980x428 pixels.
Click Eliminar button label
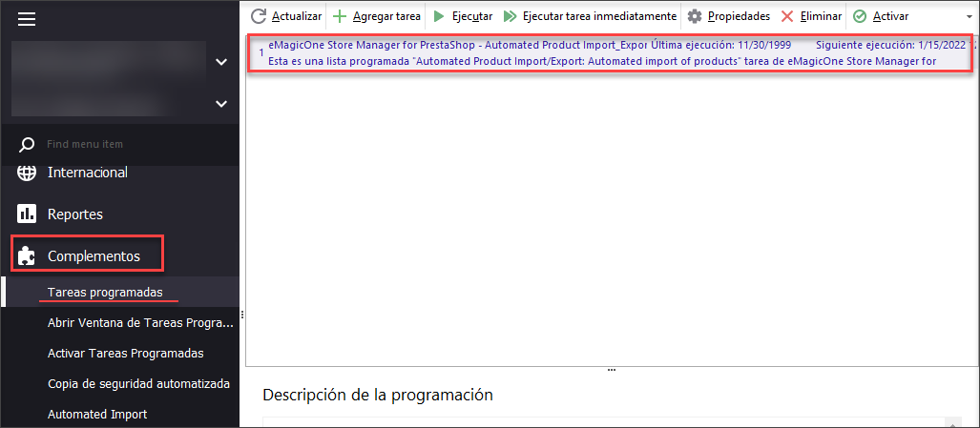[822, 16]
